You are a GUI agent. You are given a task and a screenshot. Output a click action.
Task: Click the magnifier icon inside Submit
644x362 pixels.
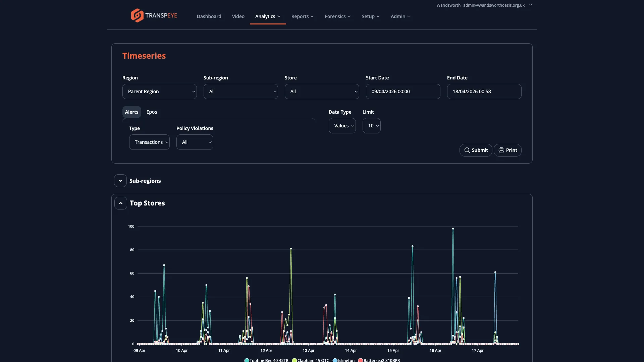pyautogui.click(x=468, y=150)
